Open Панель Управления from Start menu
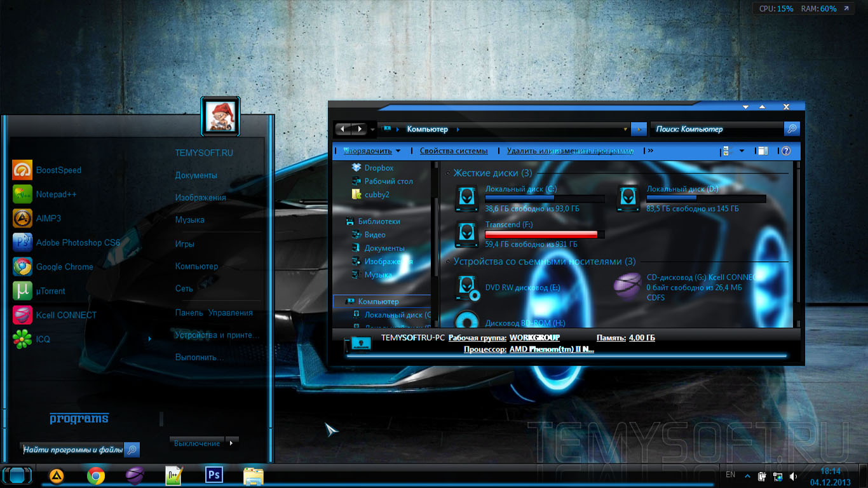The height and width of the screenshot is (488, 868). 214,313
